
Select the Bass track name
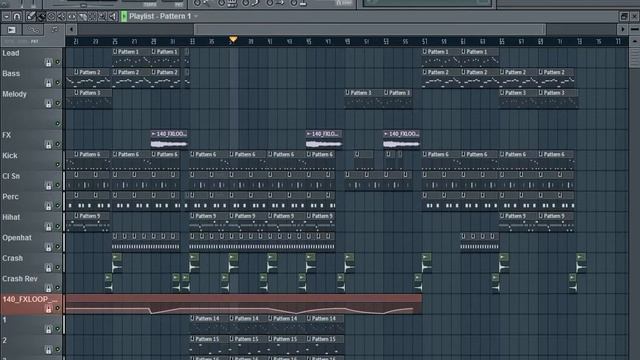point(11,73)
